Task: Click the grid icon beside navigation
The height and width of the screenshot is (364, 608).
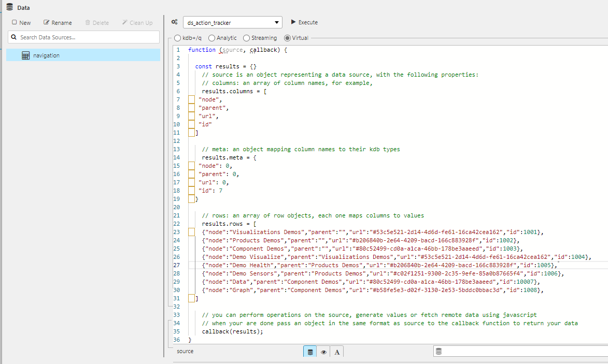Action: (26, 55)
